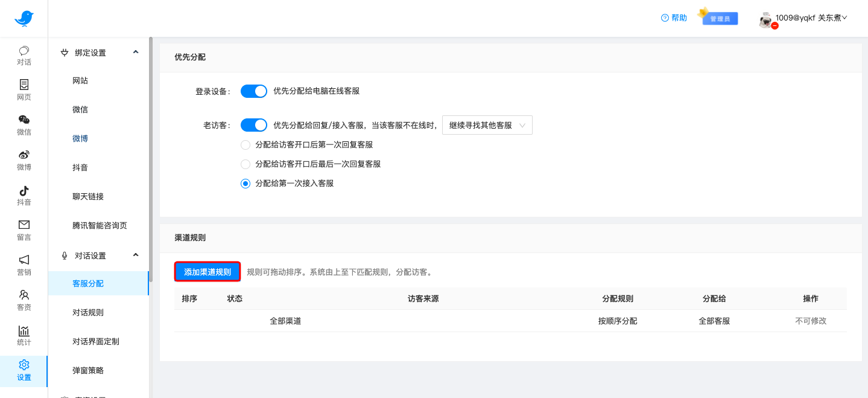
Task: Collapse the 对话设置 section
Action: point(136,255)
